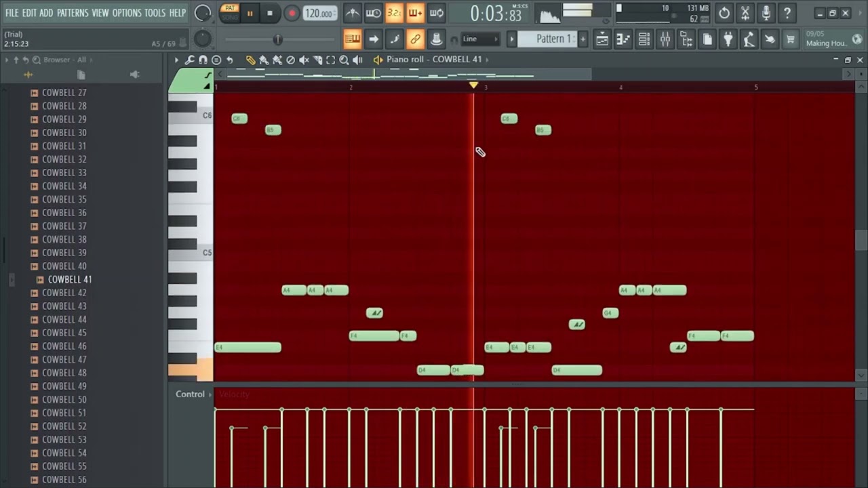Screen dimensions: 868x488
Task: Select the piano roll Select tool
Action: click(330, 60)
